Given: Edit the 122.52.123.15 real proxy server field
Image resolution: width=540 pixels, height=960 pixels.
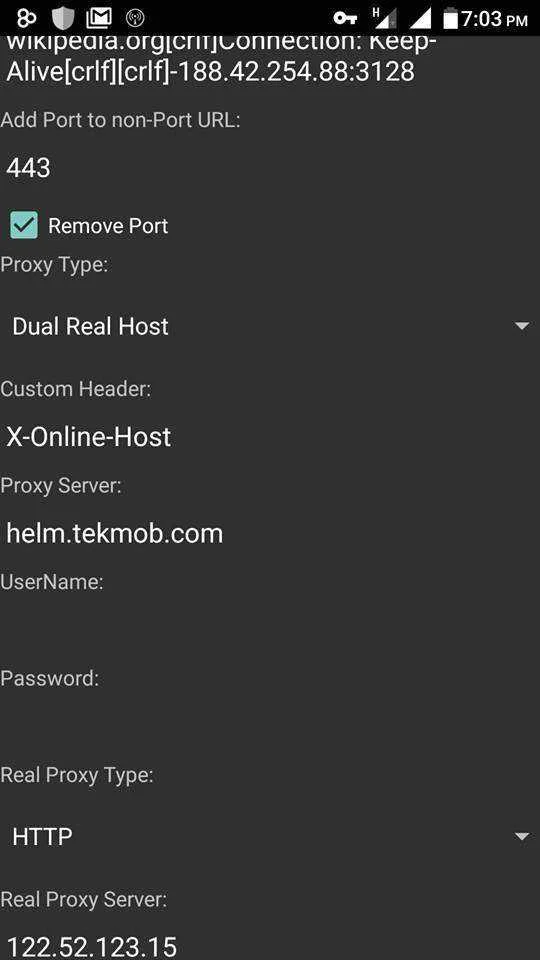Looking at the screenshot, I should click(x=270, y=946).
